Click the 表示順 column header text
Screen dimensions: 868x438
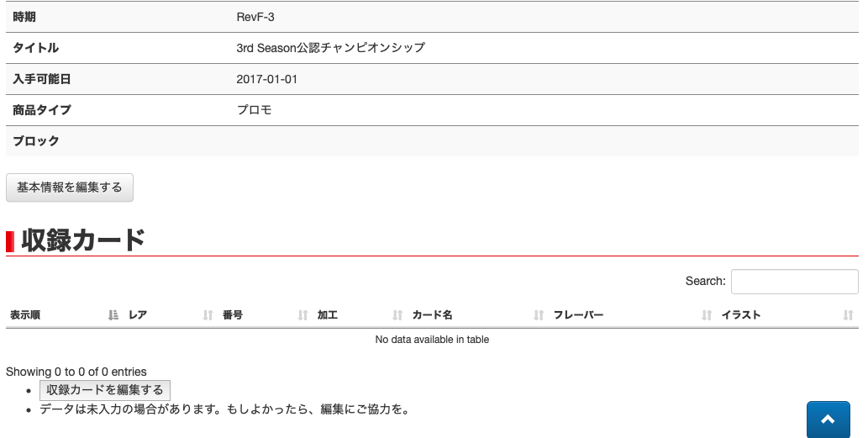(x=25, y=315)
